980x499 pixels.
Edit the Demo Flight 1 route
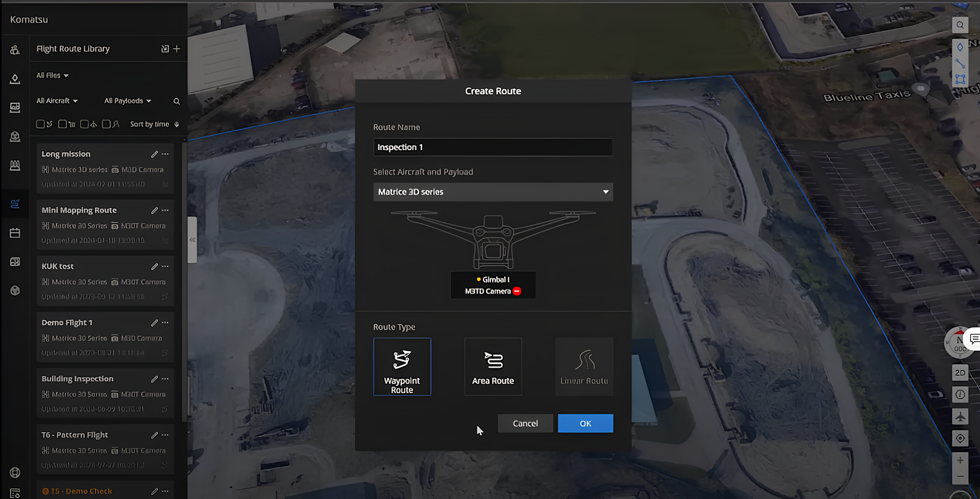[154, 323]
